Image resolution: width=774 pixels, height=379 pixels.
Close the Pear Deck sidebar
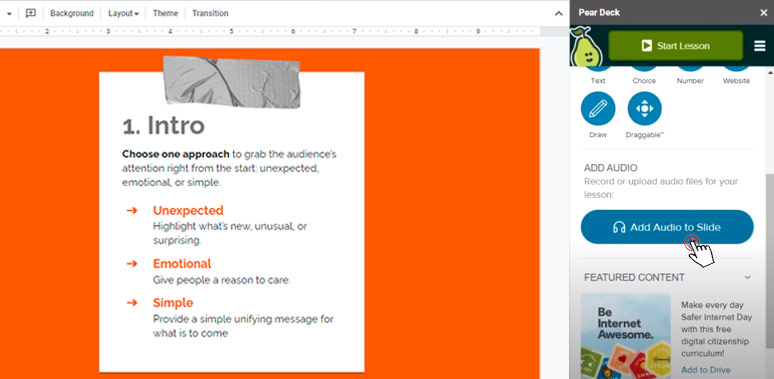click(x=763, y=13)
